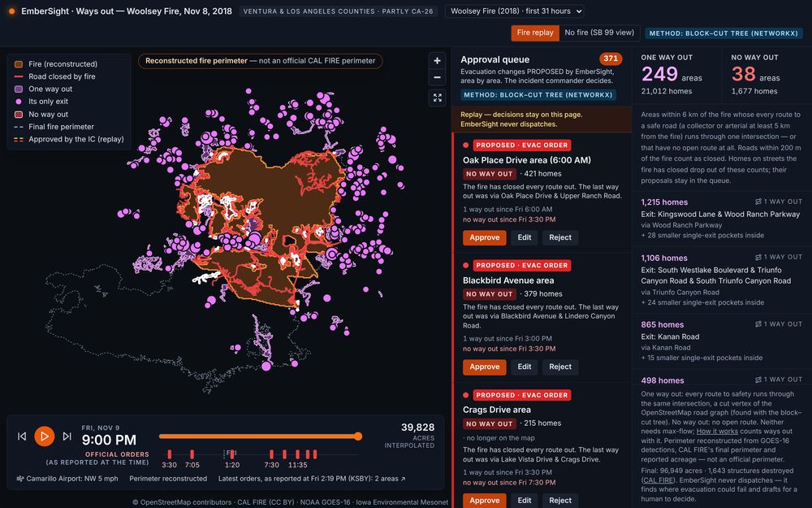Screen dimensions: 812x508
Task: Click the orange EmberSight logo dot
Action: [x=11, y=11]
